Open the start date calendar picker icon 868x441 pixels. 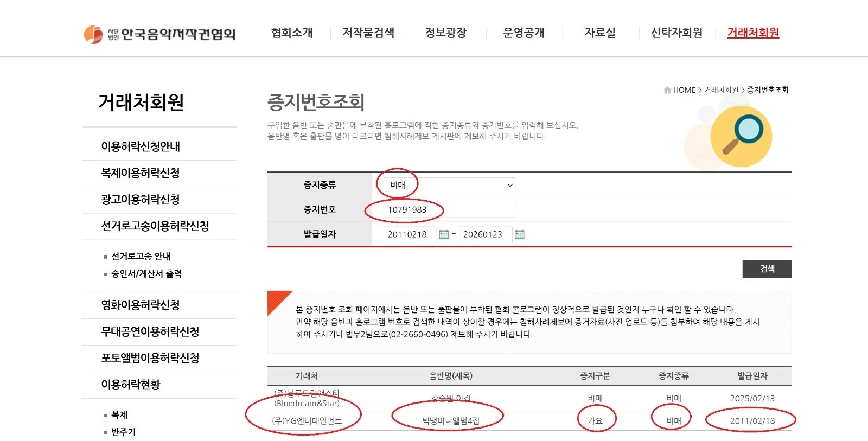tap(444, 234)
